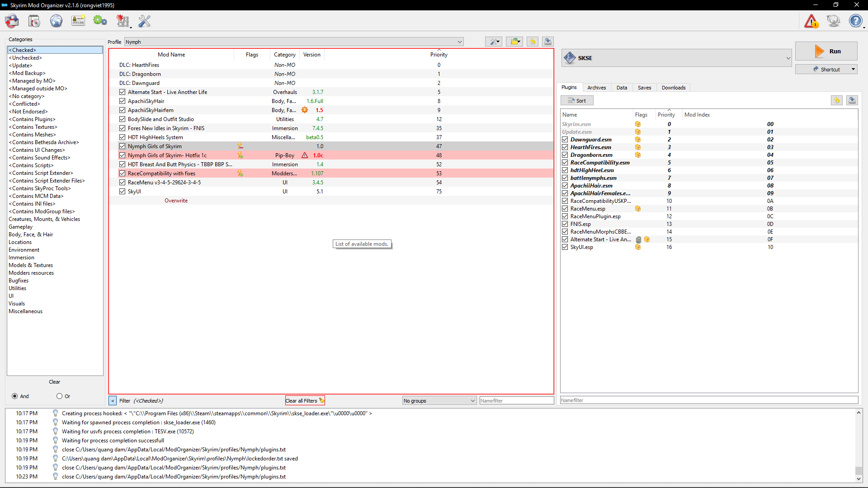Click the log panel scroll up arrow

pos(859,412)
